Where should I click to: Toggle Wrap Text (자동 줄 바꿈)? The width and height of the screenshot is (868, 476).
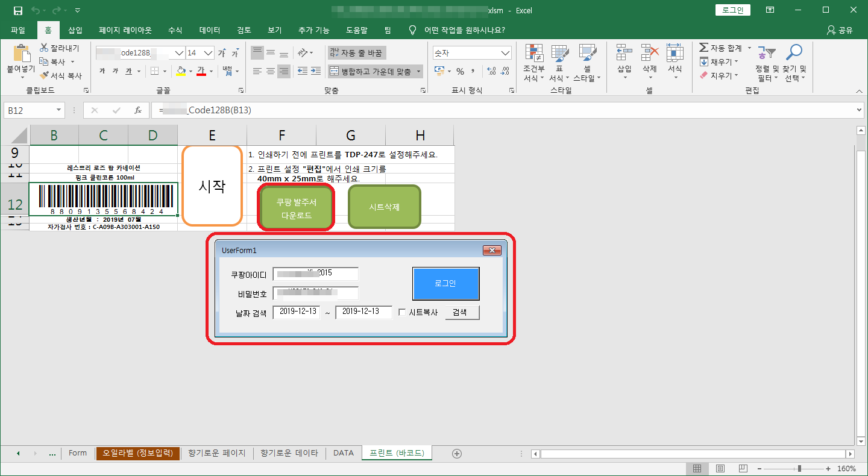tap(356, 53)
